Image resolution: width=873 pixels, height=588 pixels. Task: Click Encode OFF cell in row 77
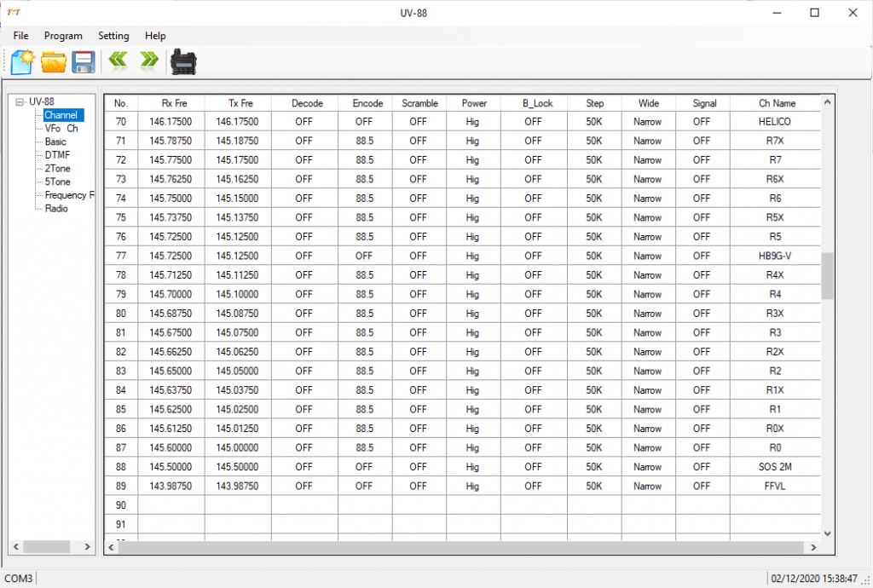[x=365, y=256]
